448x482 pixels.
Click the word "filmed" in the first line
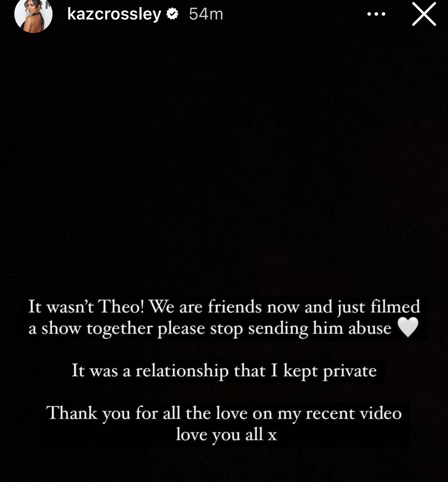point(395,306)
